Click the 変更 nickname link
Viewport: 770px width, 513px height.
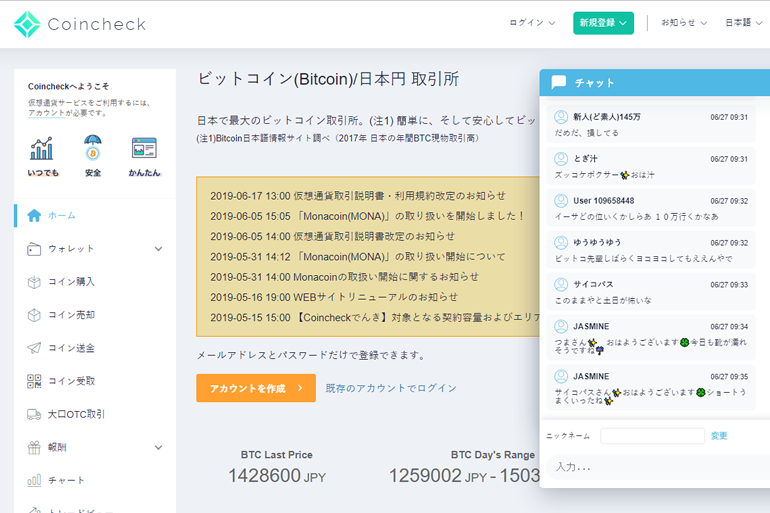point(719,436)
